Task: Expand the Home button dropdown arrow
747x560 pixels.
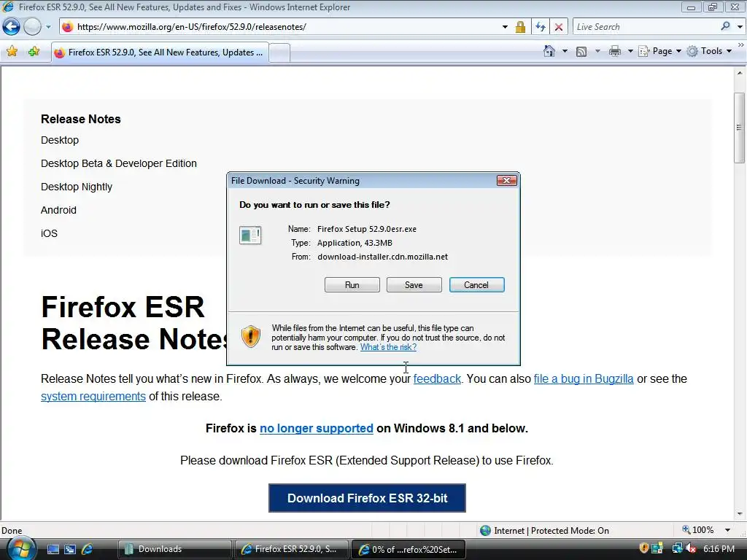Action: [565, 51]
